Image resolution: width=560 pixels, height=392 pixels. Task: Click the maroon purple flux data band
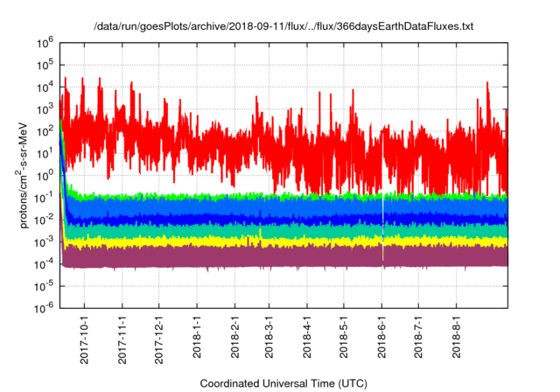click(283, 257)
